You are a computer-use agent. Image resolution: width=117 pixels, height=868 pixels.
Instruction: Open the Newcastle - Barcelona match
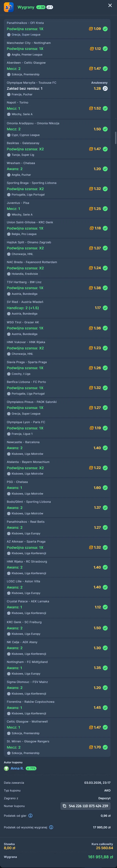click(23, 442)
